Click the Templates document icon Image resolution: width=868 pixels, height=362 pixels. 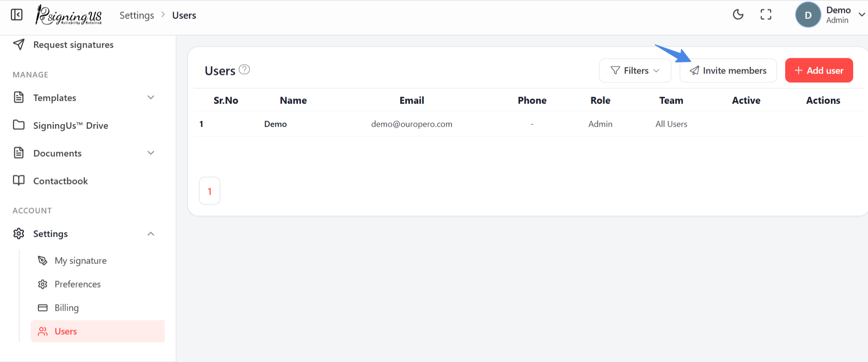pyautogui.click(x=19, y=97)
